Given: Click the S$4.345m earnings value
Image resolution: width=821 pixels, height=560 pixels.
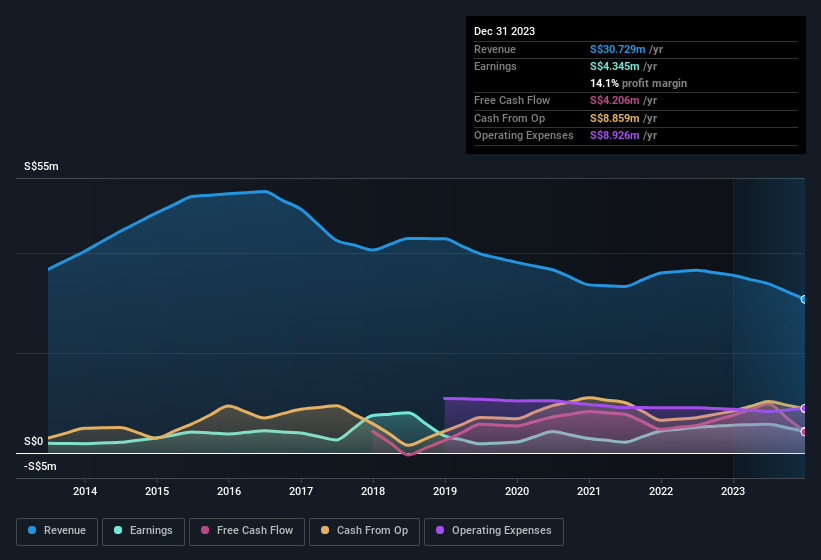Looking at the screenshot, I should pyautogui.click(x=615, y=66).
